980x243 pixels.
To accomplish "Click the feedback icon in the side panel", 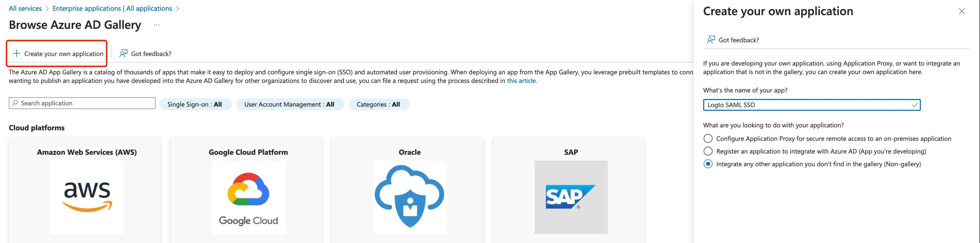I will tap(711, 40).
